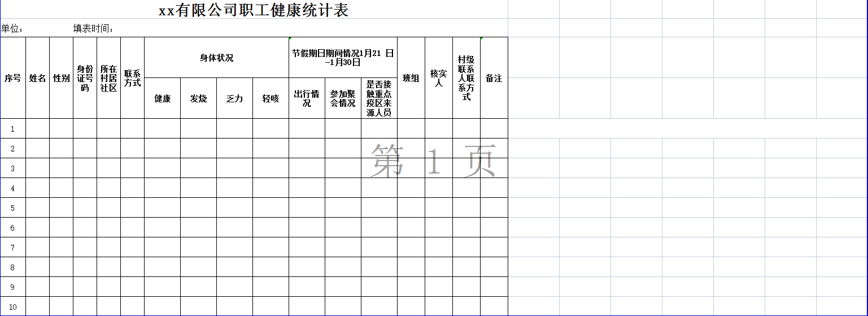The height and width of the screenshot is (316, 868).
Task: Click row number 10 in 序号 column
Action: 13,306
